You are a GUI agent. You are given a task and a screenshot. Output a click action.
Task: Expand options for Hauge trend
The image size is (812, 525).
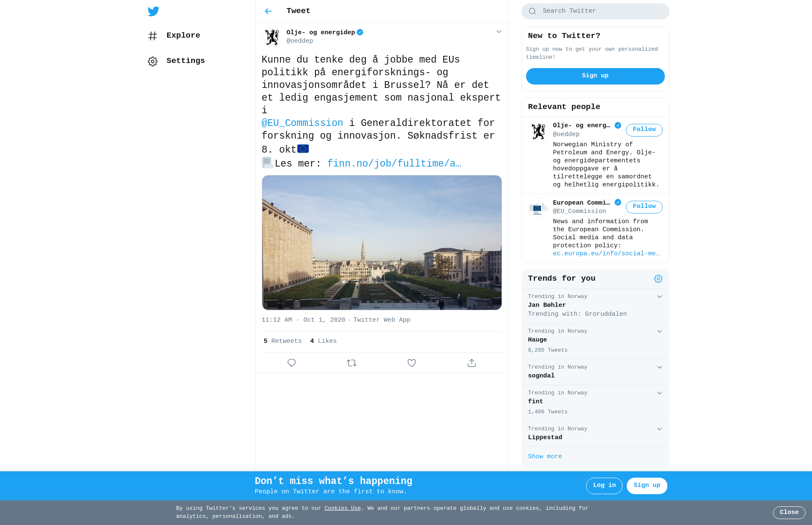coord(659,331)
